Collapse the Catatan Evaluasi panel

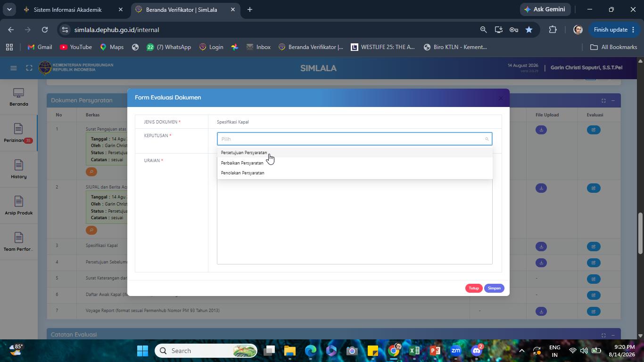click(613, 335)
